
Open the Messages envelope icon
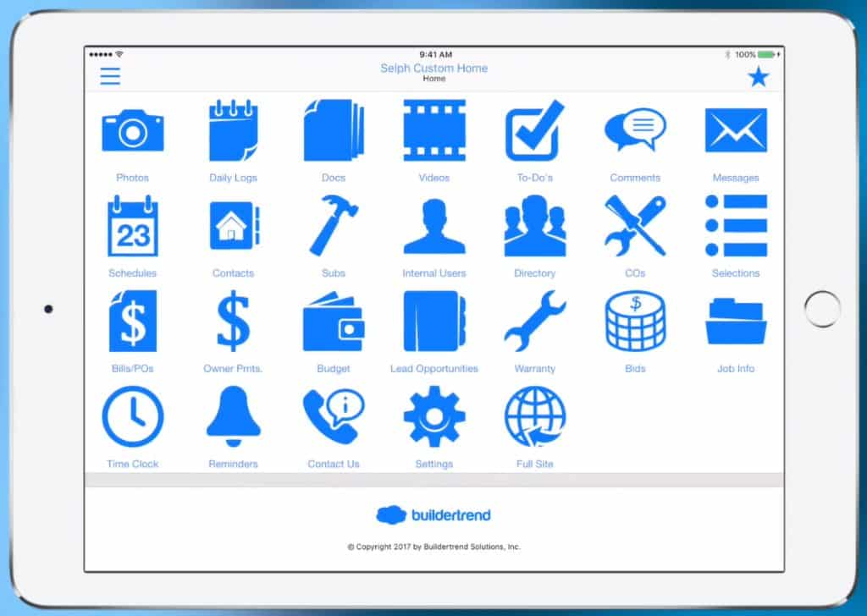(x=735, y=131)
